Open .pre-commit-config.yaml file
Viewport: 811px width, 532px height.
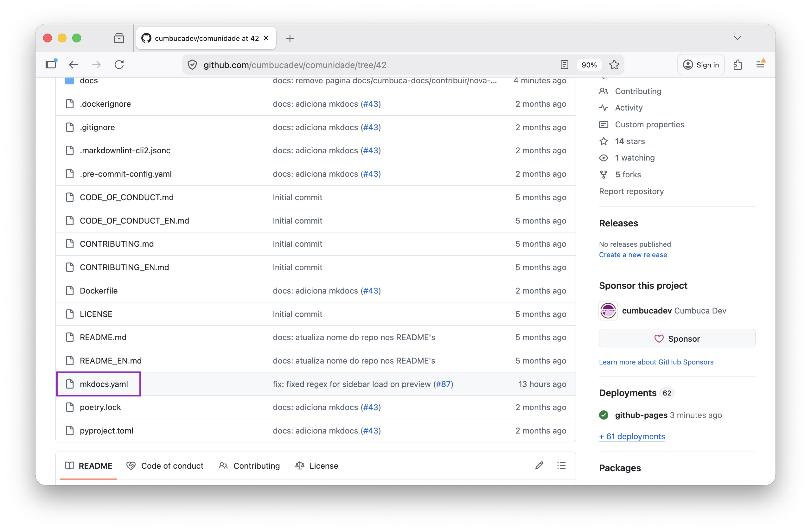point(126,174)
